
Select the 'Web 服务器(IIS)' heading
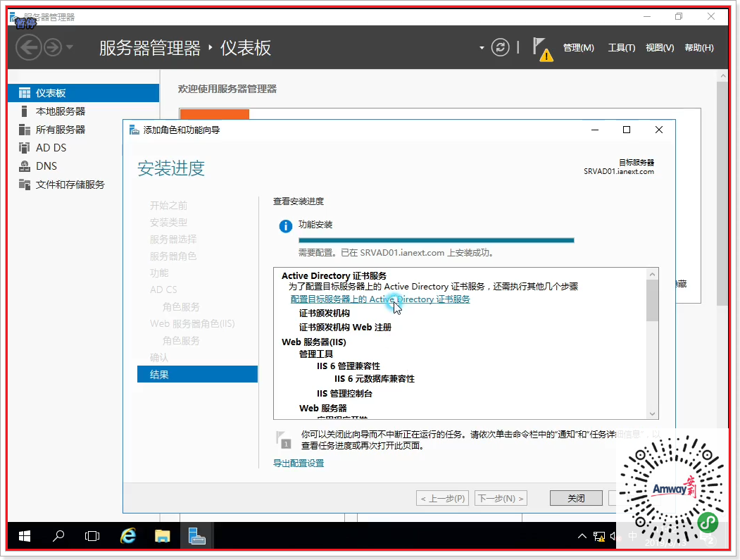314,342
